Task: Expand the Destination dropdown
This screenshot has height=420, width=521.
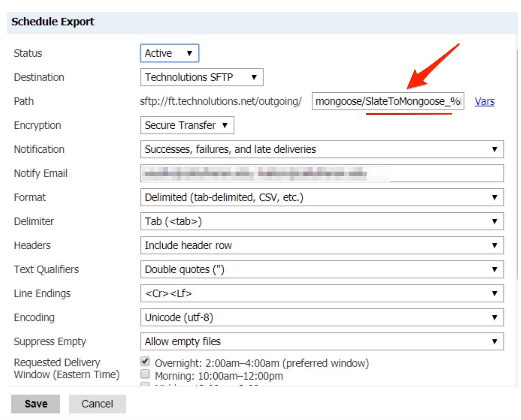Action: click(x=202, y=77)
